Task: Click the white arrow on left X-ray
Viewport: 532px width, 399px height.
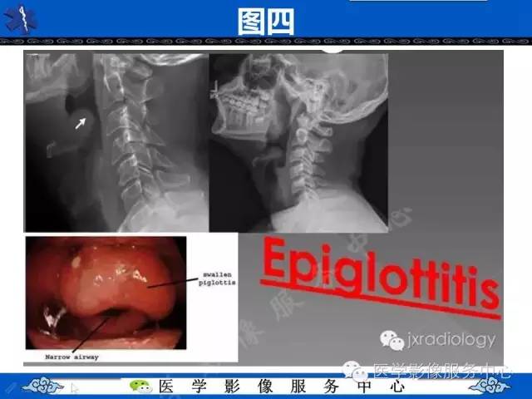Action: click(81, 123)
